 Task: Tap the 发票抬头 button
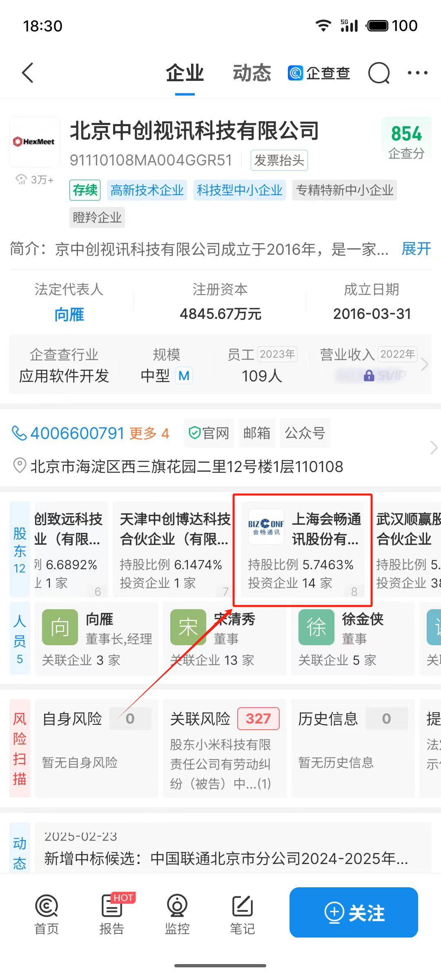pos(279,160)
